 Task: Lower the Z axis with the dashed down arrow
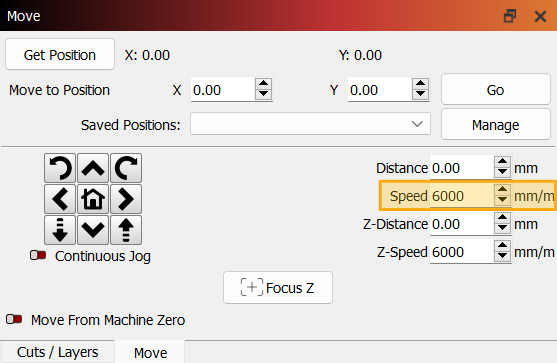coord(60,230)
